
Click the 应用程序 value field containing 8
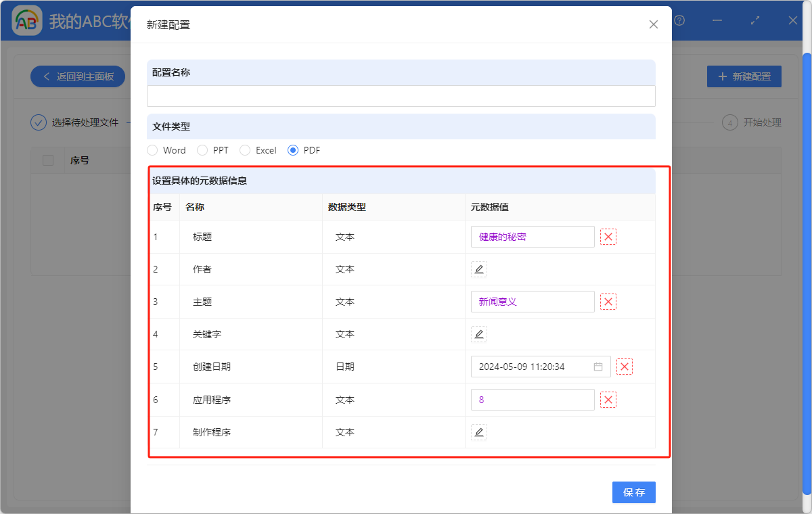(x=533, y=400)
